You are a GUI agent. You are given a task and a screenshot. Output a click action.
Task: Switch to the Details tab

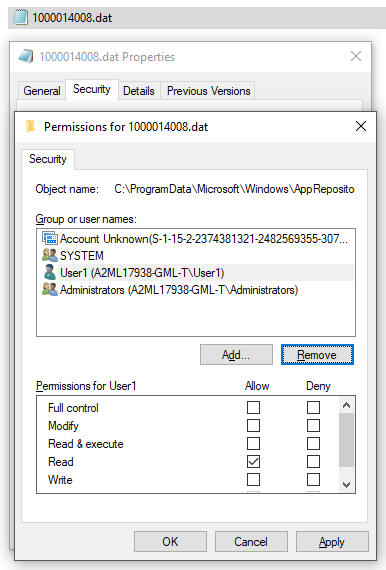click(x=139, y=91)
